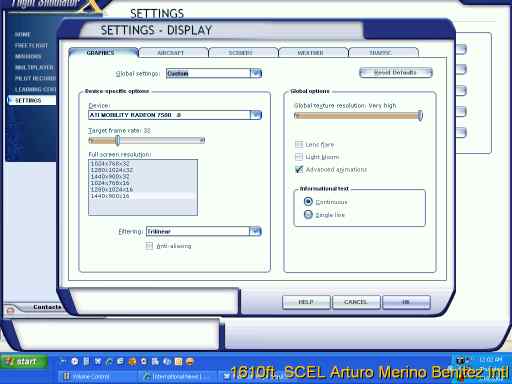This screenshot has width=512, height=384.
Task: Confirm settings with the OK button
Action: (x=406, y=302)
